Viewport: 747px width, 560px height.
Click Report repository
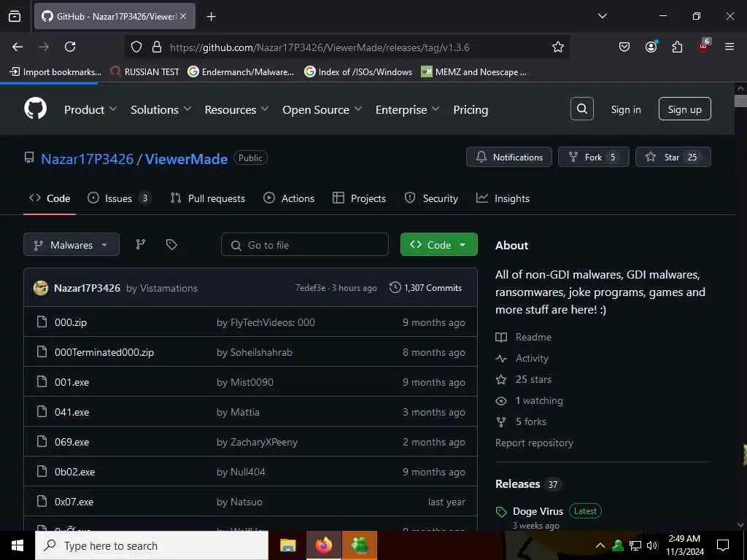click(534, 443)
